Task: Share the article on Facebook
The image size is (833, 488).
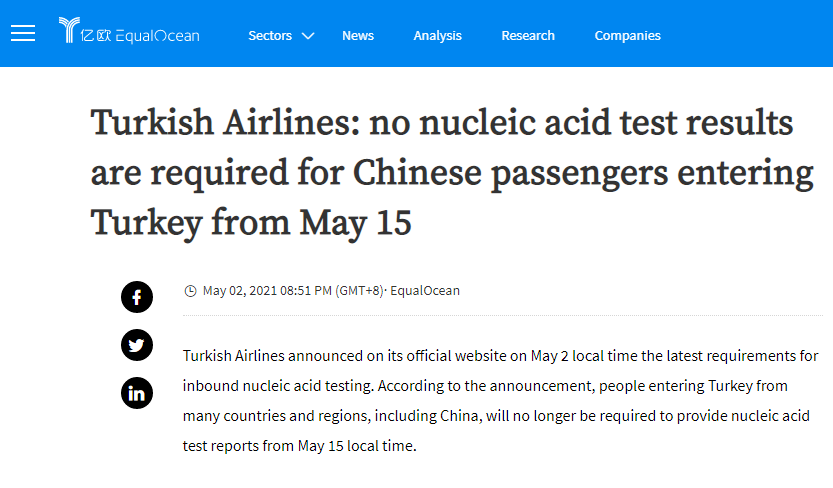Action: click(x=137, y=297)
